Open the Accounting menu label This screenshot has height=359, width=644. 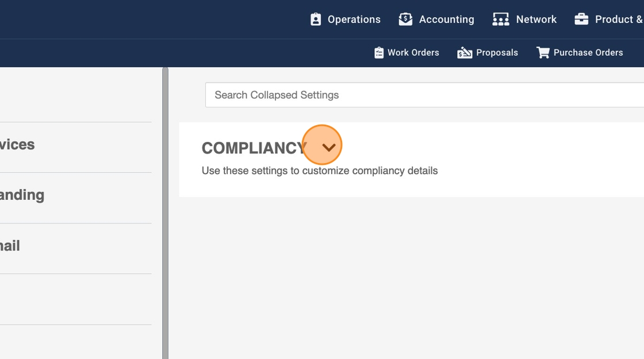[446, 20]
